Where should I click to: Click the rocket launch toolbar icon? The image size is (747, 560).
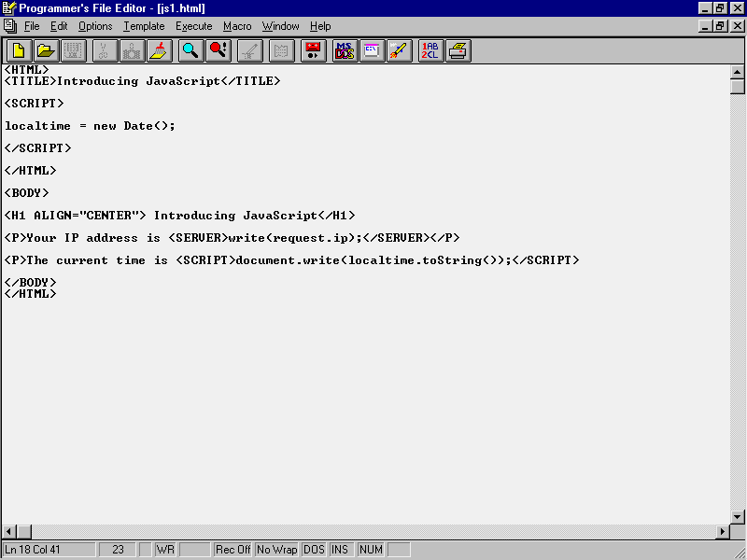click(x=400, y=50)
